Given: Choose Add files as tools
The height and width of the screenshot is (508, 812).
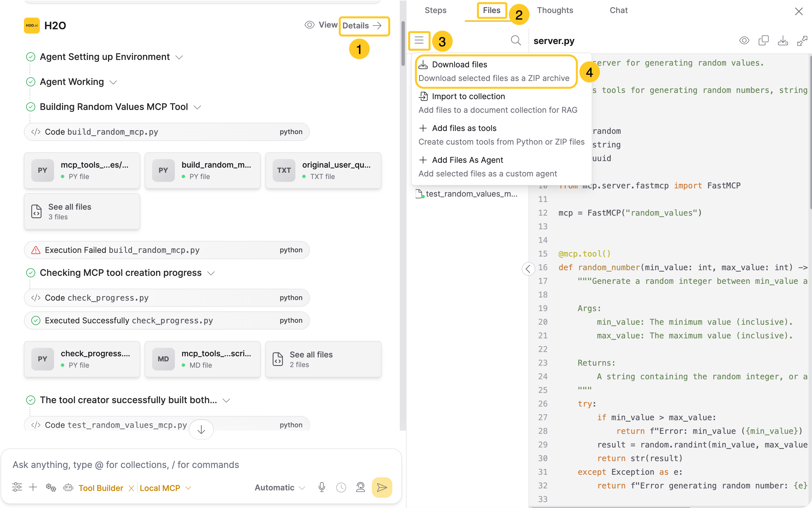Looking at the screenshot, I should point(501,135).
